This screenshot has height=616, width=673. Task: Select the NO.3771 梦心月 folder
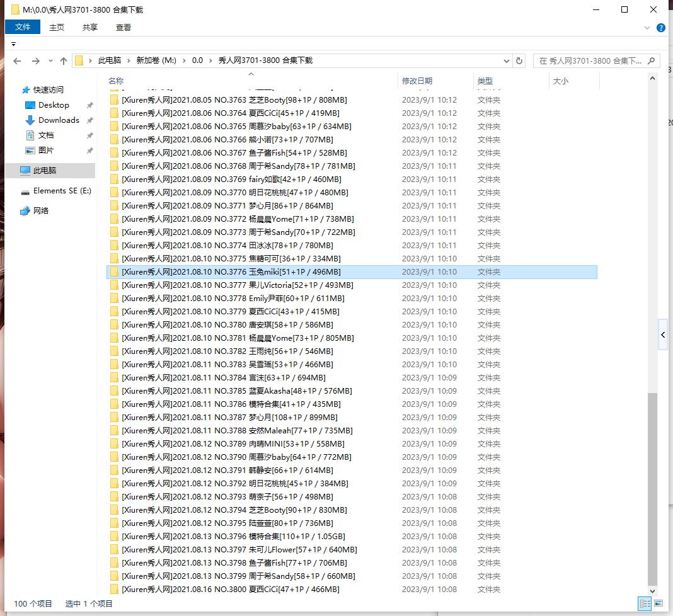click(352, 206)
